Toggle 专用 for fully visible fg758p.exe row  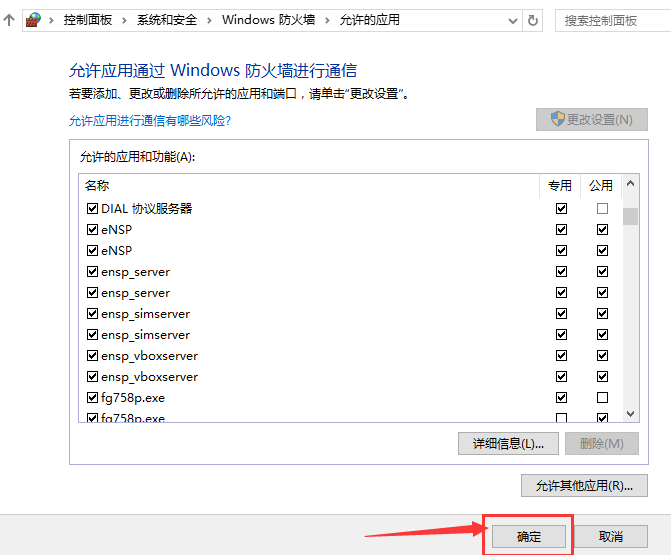pyautogui.click(x=561, y=398)
